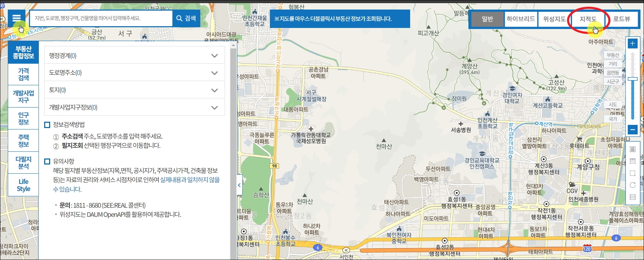Click the 계양구청 map marker
Image resolution: width=644 pixels, height=260 pixels.
pyautogui.click(x=588, y=161)
